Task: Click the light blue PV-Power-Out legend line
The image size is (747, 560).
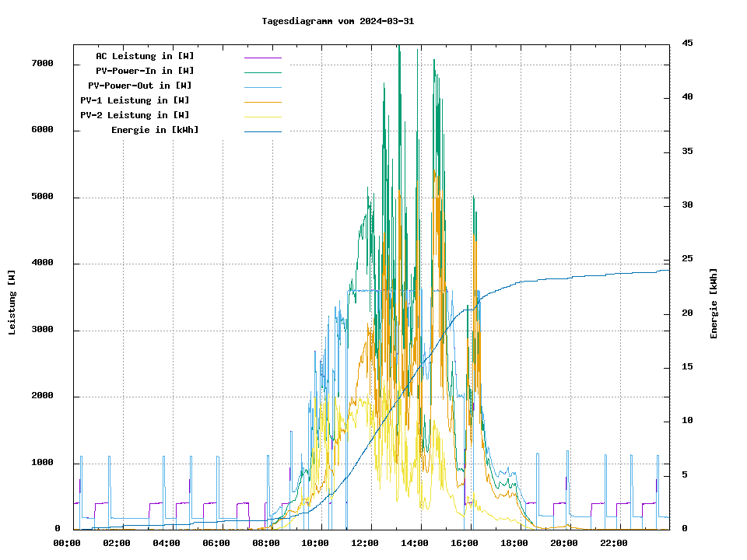Action: pyautogui.click(x=262, y=87)
